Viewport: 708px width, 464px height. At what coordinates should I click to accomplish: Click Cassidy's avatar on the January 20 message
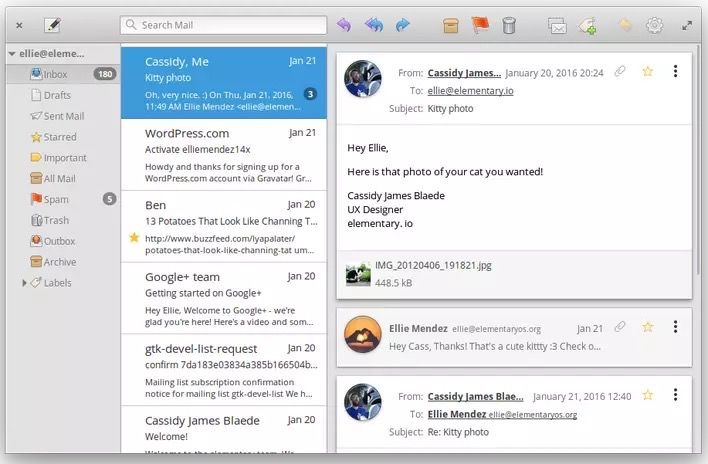coord(363,79)
